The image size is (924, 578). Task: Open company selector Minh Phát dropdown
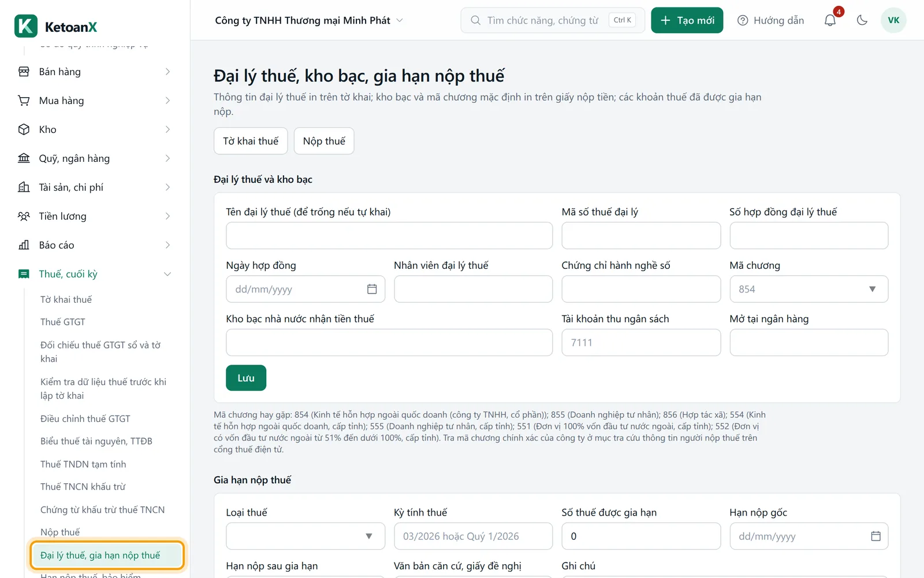[x=308, y=20]
